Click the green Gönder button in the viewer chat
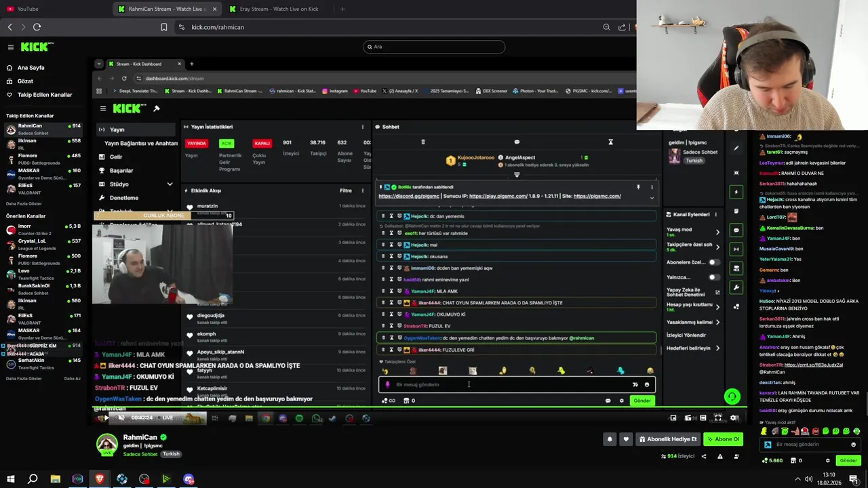868x488 pixels. (x=848, y=460)
